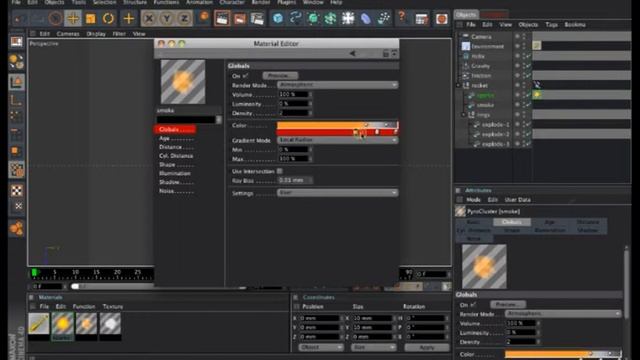Click Apply button in Coordinates panel
Image resolution: width=640 pixels, height=360 pixels.
[x=427, y=347]
